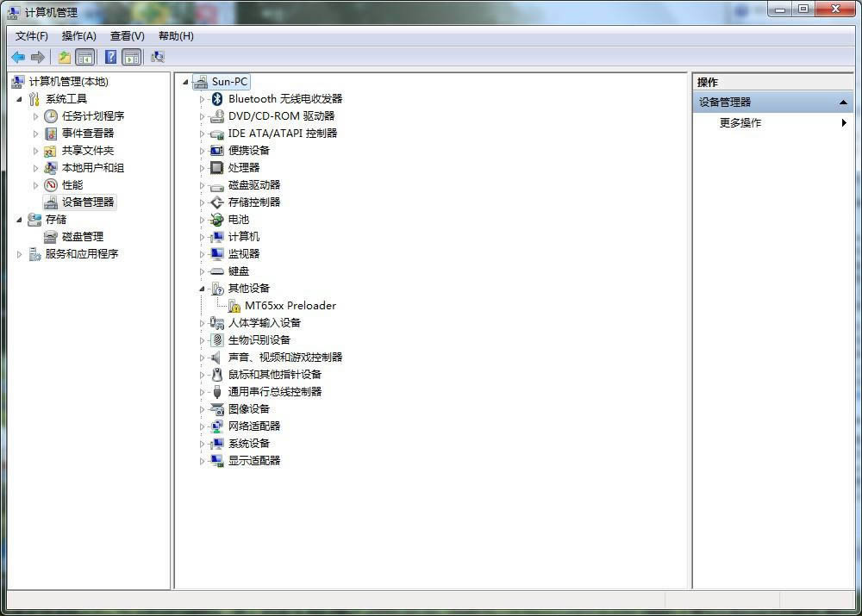The height and width of the screenshot is (616, 862).
Task: Select the MT65xx Preloader device with warning icon
Action: (x=292, y=305)
